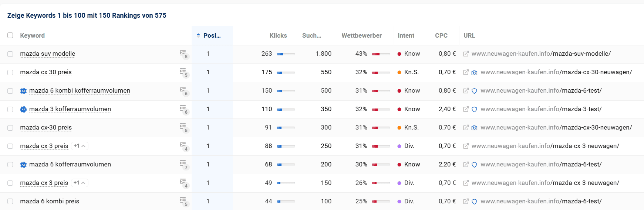Open SERP features icon for mazda cx 30 preis
Viewport: 644px width, 210px height.
pos(184,72)
